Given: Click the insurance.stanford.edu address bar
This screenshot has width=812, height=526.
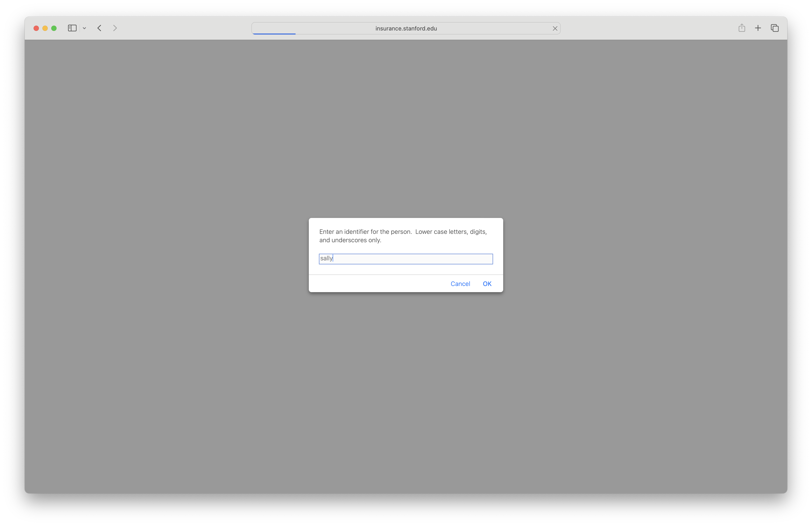Looking at the screenshot, I should tap(406, 28).
